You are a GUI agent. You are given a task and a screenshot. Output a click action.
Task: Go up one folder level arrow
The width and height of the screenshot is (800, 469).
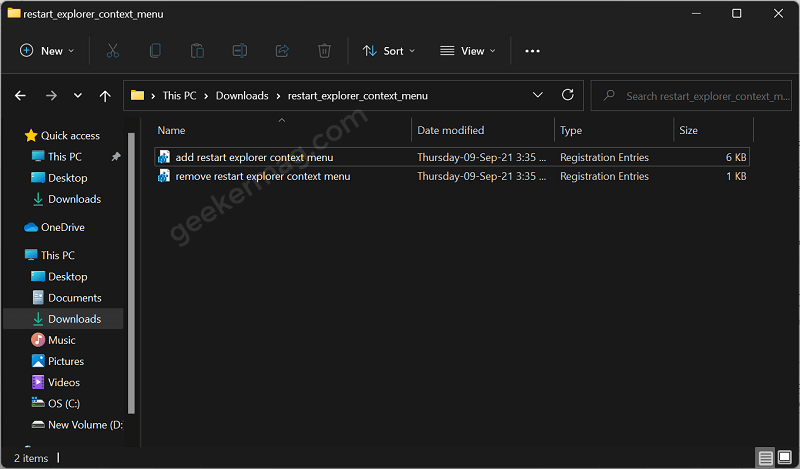coord(105,95)
